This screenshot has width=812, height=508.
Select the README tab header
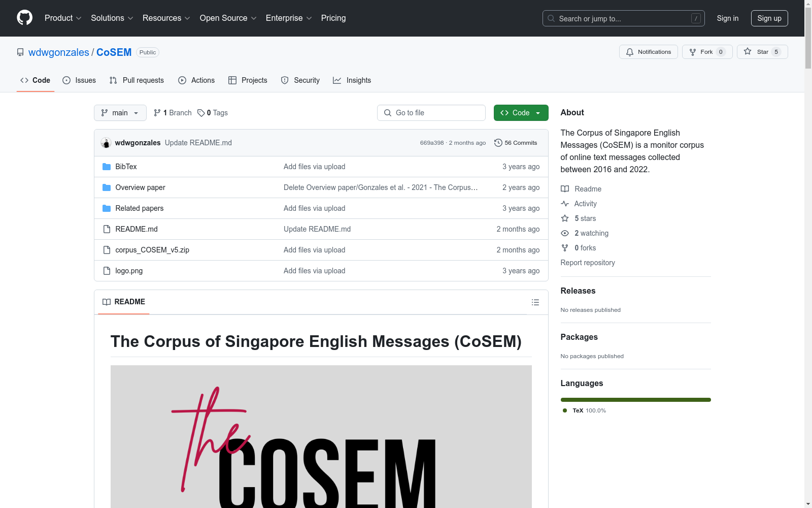124,302
